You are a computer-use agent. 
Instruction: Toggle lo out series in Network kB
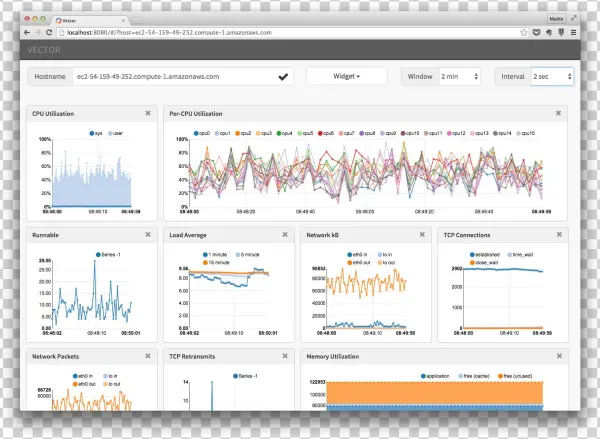tap(386, 263)
